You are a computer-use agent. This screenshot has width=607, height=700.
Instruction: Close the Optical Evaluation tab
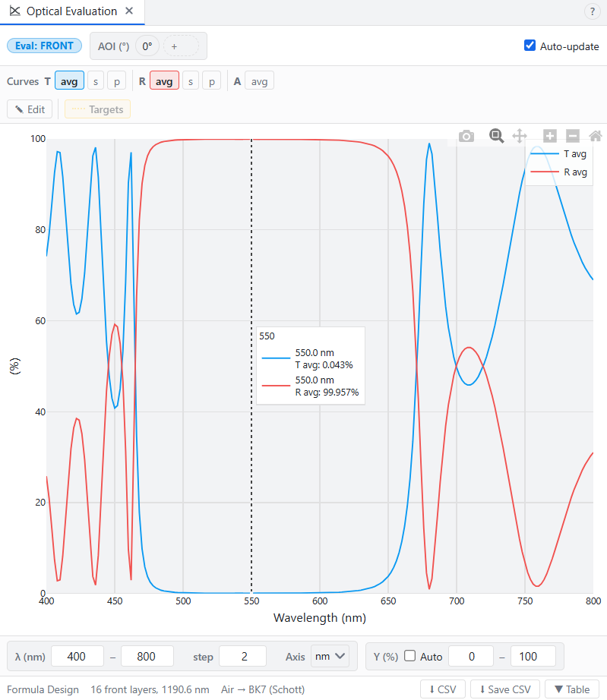tap(129, 11)
